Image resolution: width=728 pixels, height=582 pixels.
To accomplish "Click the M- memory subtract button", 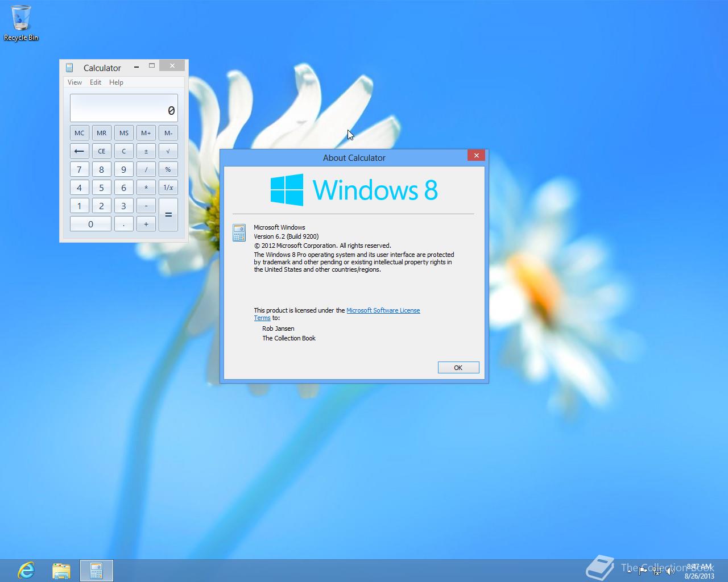I will coord(168,133).
